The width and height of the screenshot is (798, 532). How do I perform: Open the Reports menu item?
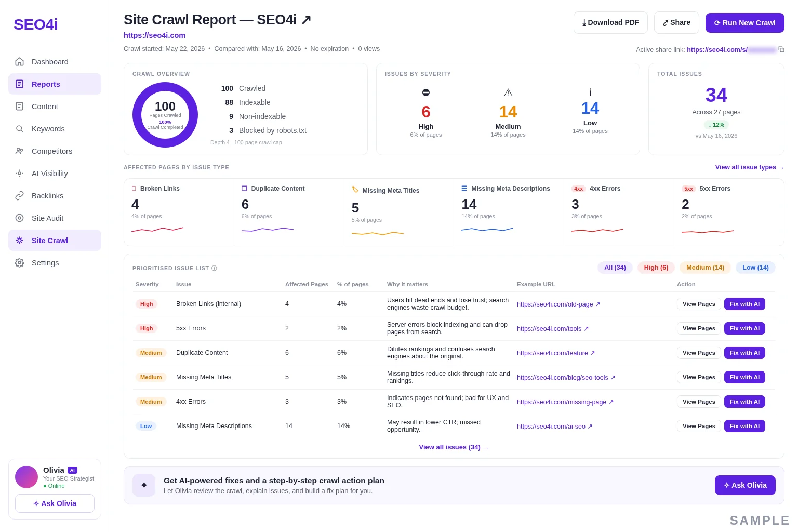click(x=55, y=84)
